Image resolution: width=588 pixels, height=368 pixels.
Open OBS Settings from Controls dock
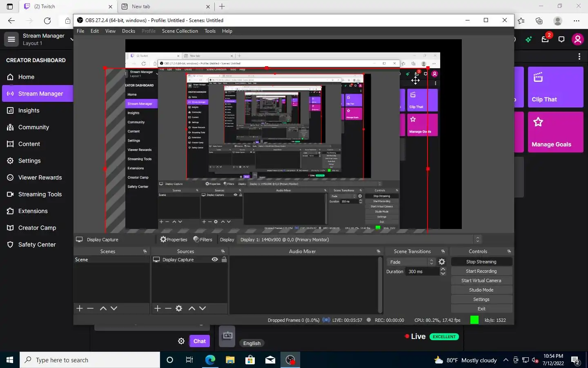pyautogui.click(x=481, y=299)
